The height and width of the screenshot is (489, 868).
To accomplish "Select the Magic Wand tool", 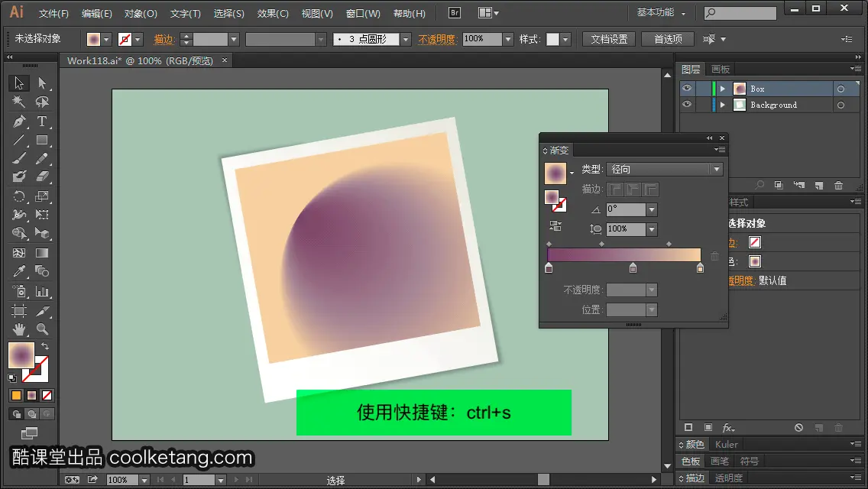I will 19,102.
